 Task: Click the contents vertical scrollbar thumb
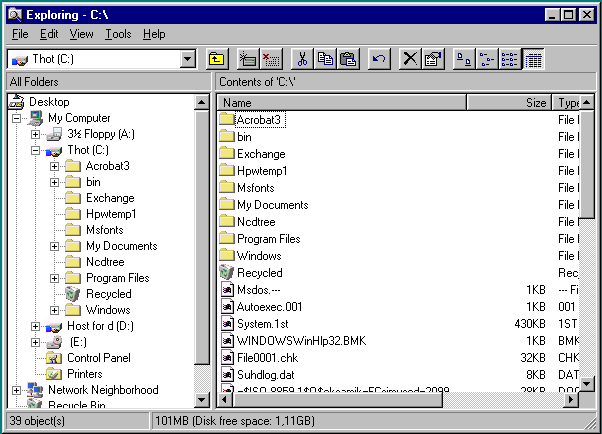tap(587, 164)
